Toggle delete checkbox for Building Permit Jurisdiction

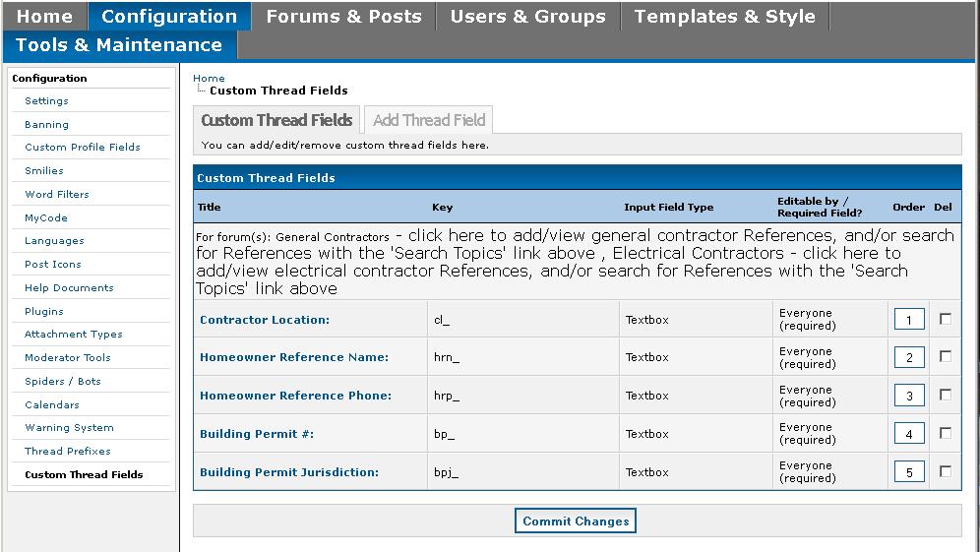coord(946,471)
